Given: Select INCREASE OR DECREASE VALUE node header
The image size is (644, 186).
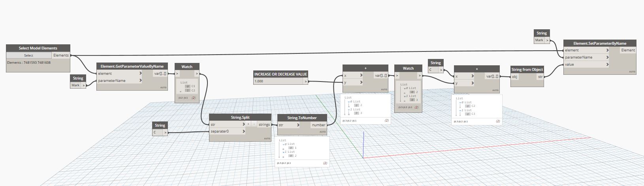Looking at the screenshot, I should [281, 74].
